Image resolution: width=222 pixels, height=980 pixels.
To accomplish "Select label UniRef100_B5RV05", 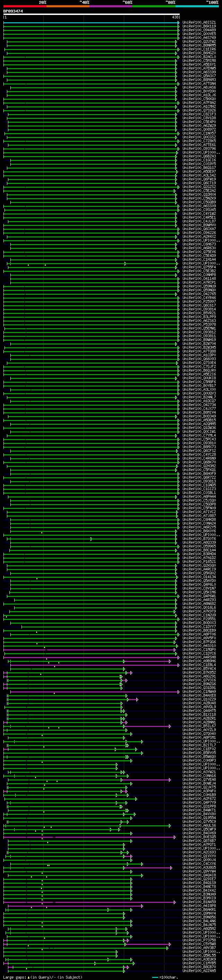I will [199, 753].
